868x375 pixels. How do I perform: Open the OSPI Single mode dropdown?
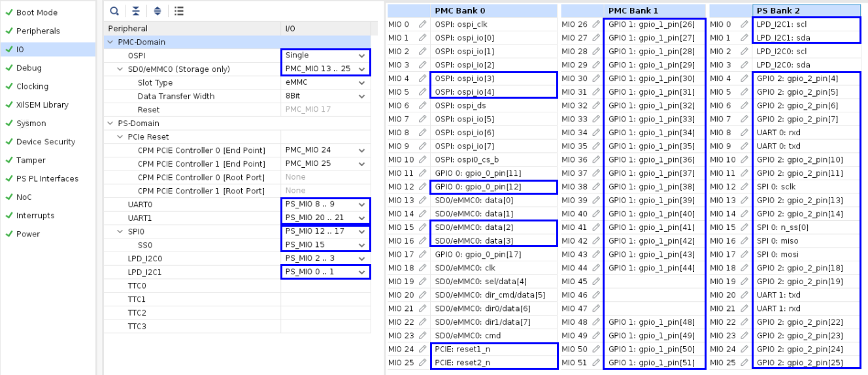361,56
